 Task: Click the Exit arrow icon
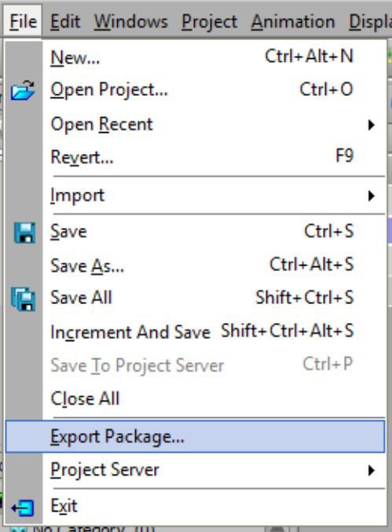click(x=22, y=508)
